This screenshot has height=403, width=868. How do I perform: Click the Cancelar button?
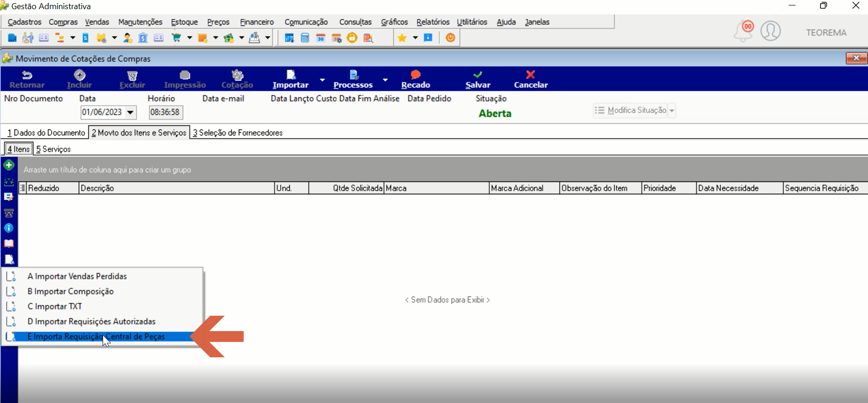(x=531, y=79)
